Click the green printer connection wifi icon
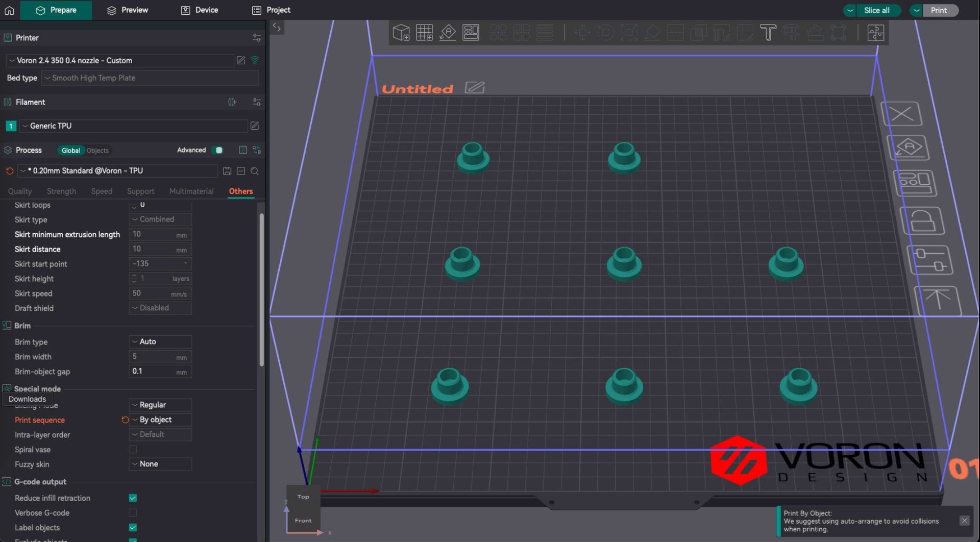 pyautogui.click(x=255, y=60)
